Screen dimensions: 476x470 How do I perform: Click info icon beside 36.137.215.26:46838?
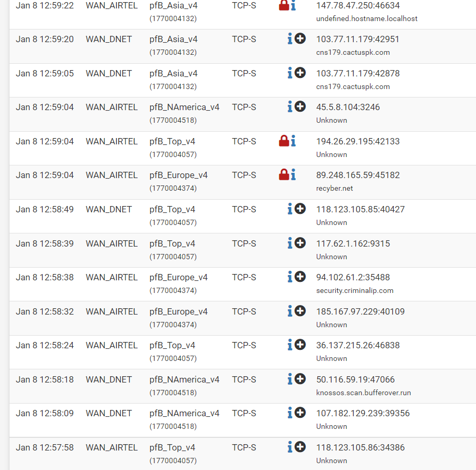click(290, 345)
